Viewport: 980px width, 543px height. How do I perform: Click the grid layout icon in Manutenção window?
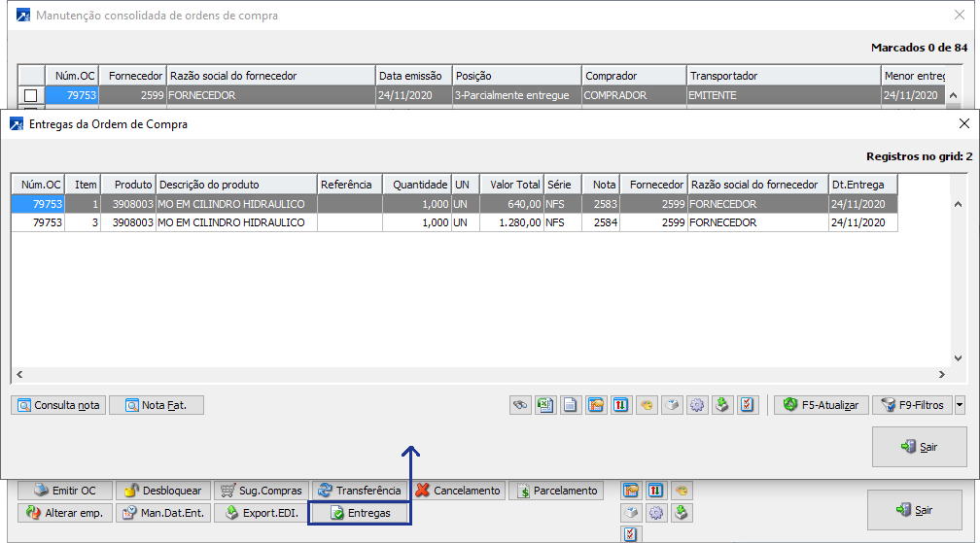click(x=631, y=491)
